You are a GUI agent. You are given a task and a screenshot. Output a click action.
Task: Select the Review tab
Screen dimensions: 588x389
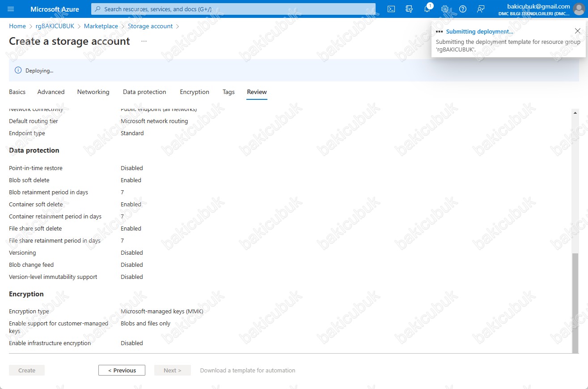coord(257,92)
